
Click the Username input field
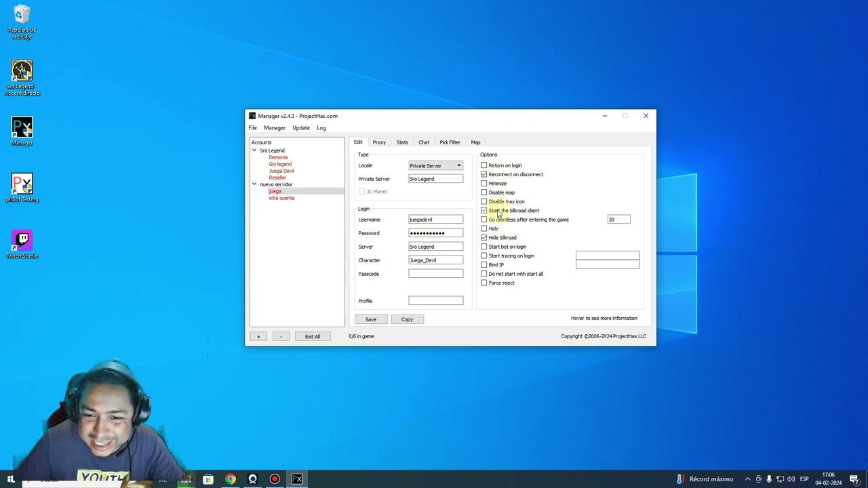pos(435,220)
